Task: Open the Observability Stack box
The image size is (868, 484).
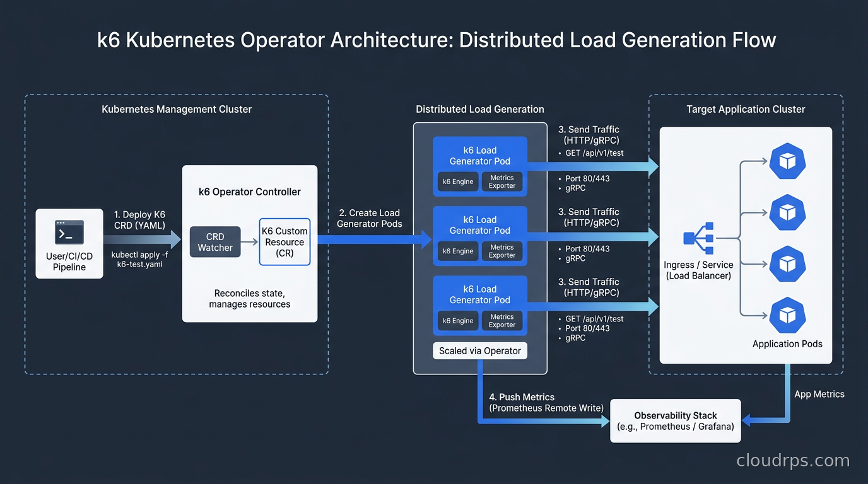Action: click(x=676, y=421)
